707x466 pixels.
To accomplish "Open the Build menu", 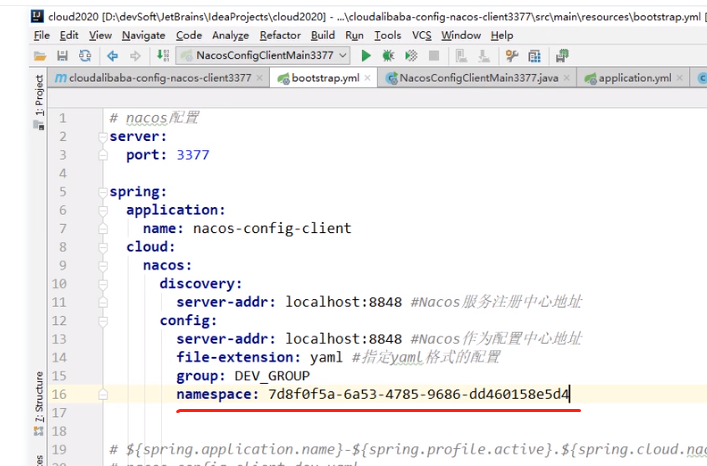I will coord(323,36).
